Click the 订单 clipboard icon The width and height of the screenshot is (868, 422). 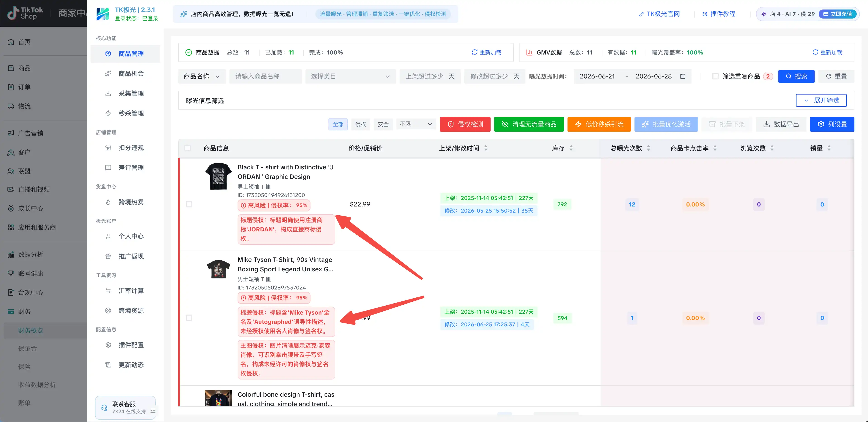(11, 87)
